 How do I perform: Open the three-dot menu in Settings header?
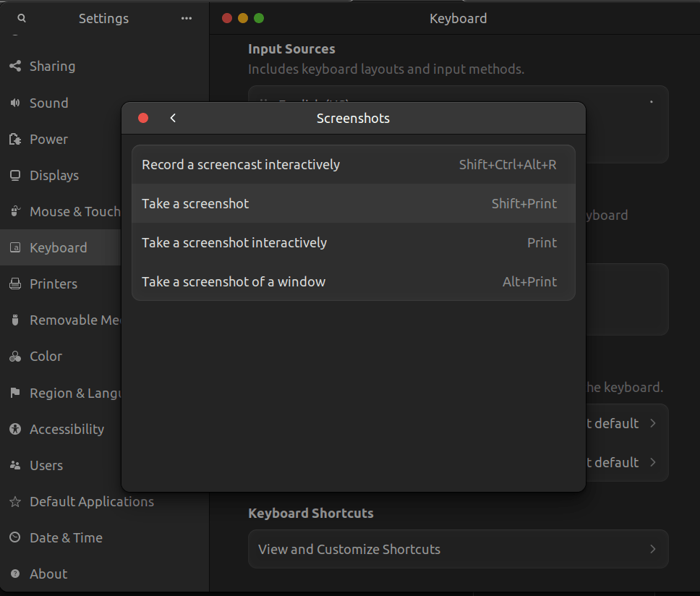186,18
